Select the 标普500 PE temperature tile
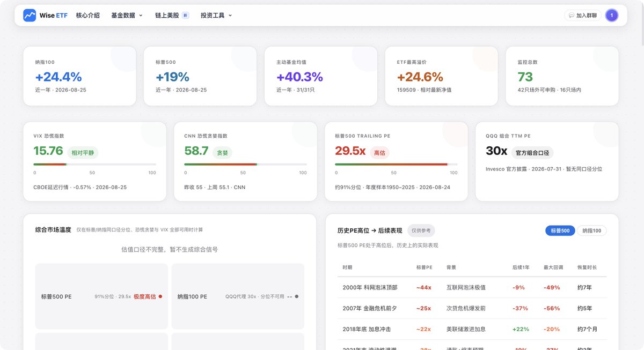This screenshot has width=644, height=350. coord(101,296)
